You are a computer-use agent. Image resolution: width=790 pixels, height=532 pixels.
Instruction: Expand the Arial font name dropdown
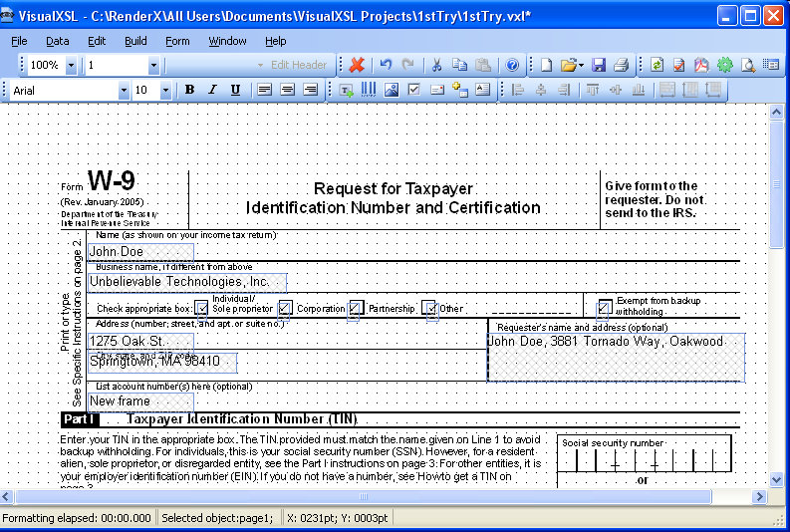124,91
